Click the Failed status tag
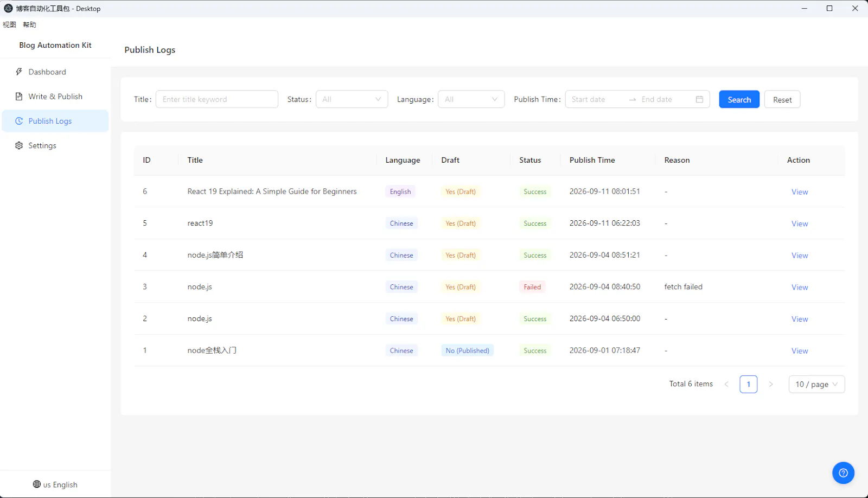The width and height of the screenshot is (868, 498). pyautogui.click(x=532, y=287)
